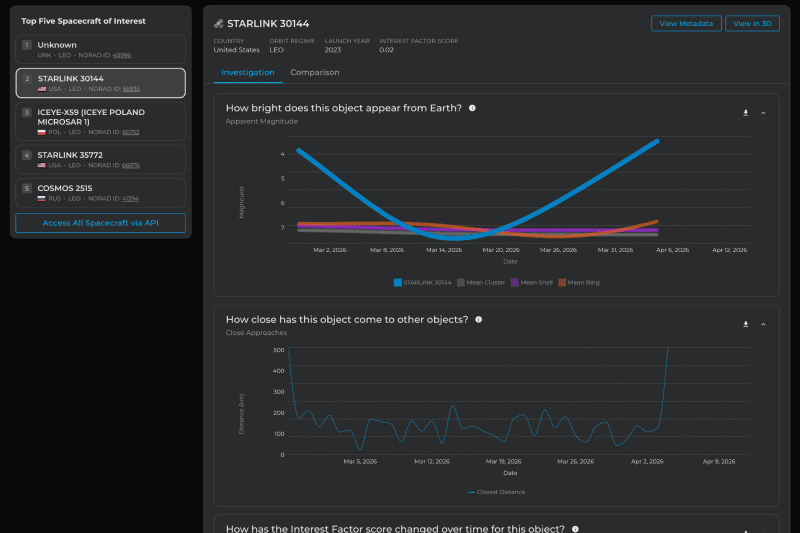
Task: Toggle Mean Shell series in legend
Action: [532, 283]
